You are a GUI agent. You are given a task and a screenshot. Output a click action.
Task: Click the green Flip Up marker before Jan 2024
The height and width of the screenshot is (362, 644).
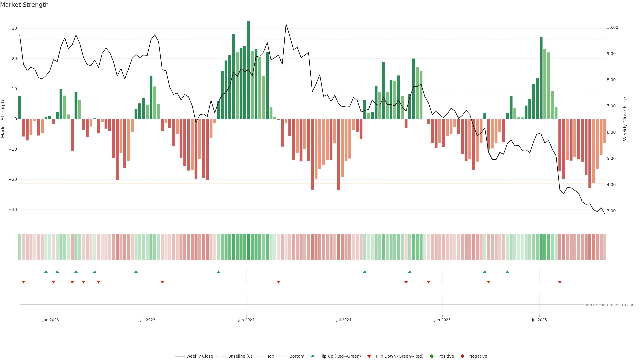coord(219,272)
